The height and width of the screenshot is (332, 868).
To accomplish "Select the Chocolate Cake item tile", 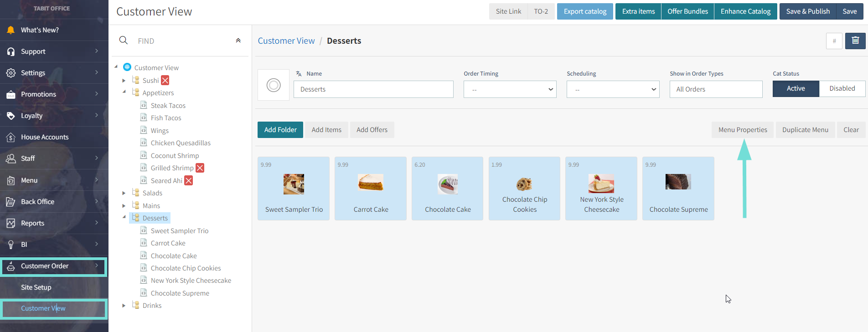I will (447, 189).
